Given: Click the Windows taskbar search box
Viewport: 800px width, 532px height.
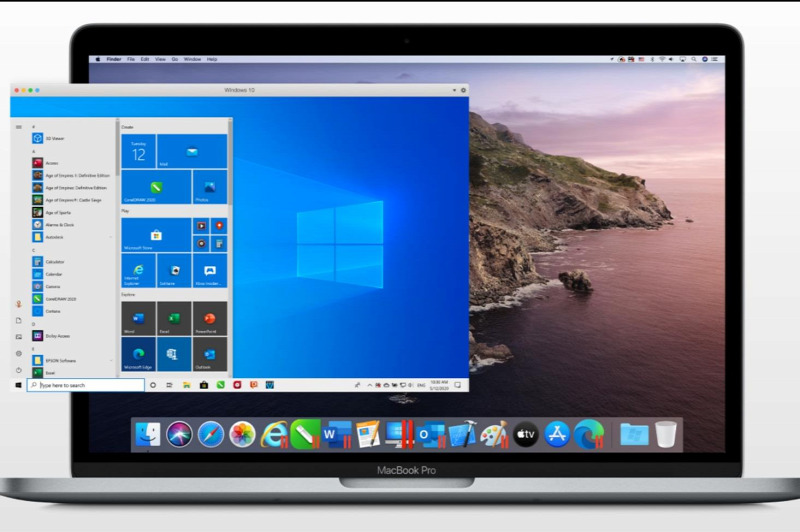Looking at the screenshot, I should [x=86, y=385].
